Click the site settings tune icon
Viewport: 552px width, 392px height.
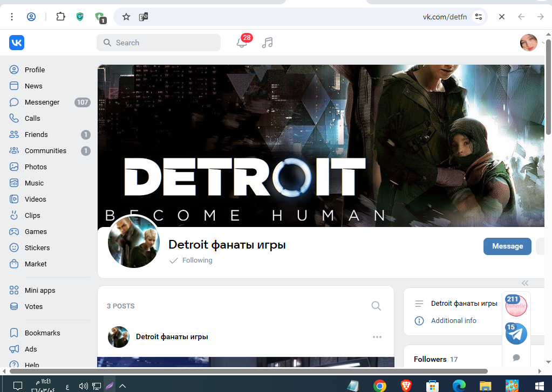tap(479, 17)
